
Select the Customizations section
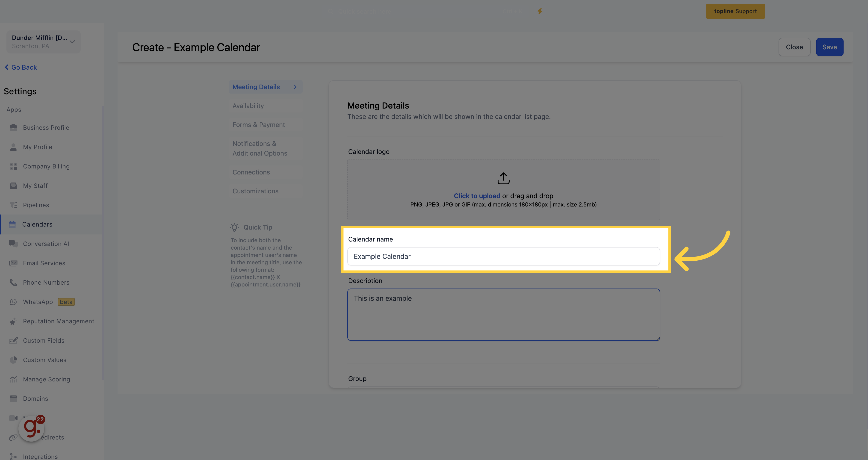(255, 191)
